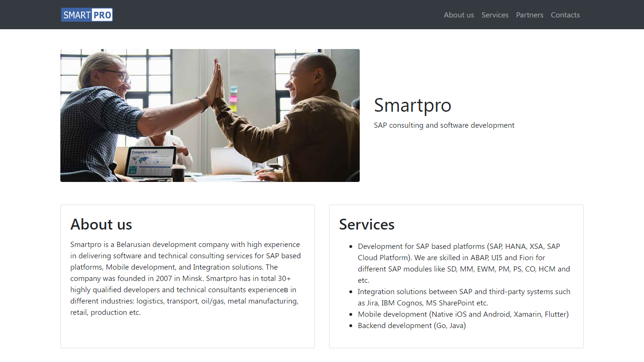This screenshot has height=362, width=644.
Task: Open the About us navigation link
Action: 459,15
